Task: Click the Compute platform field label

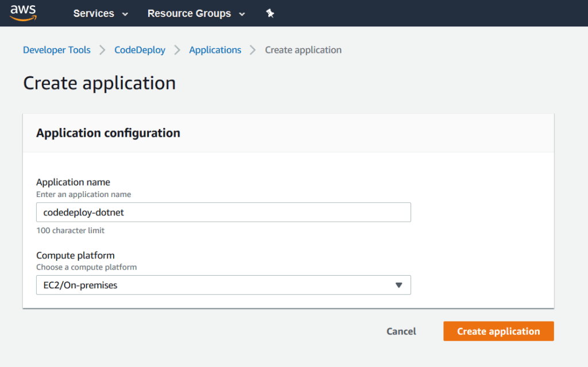Action: click(75, 255)
